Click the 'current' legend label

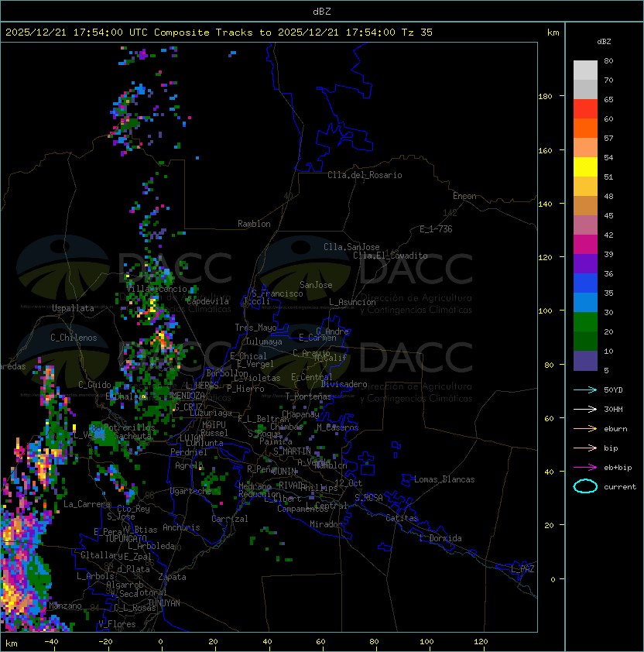(x=620, y=487)
